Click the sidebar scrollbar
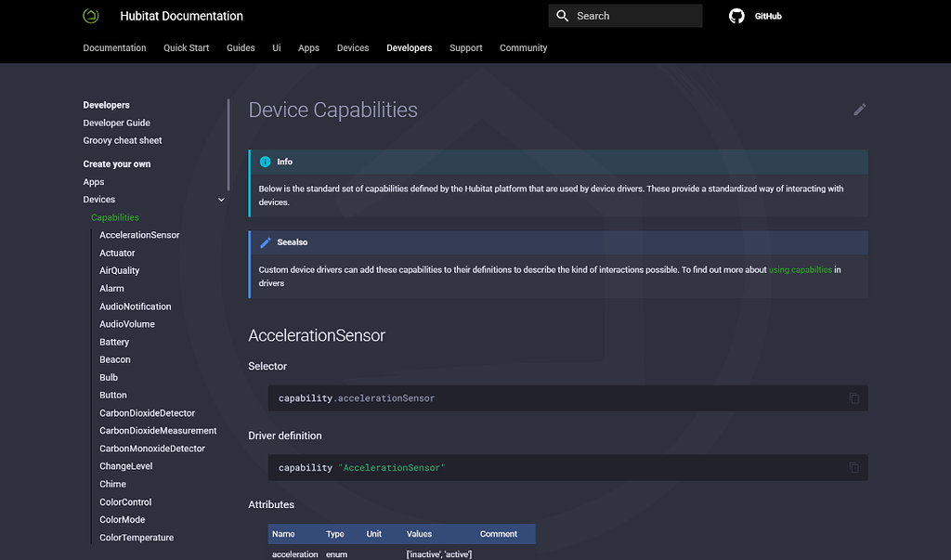The height and width of the screenshot is (560, 951). (x=228, y=144)
